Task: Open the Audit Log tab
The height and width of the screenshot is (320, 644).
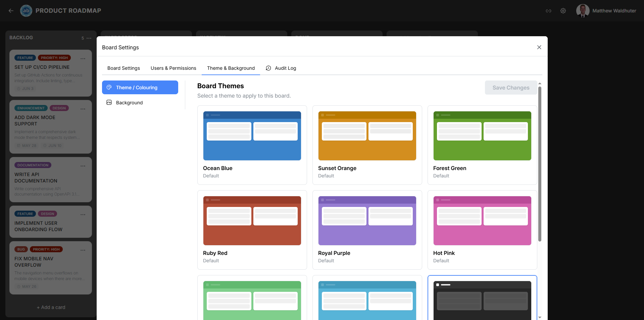Action: [281, 68]
